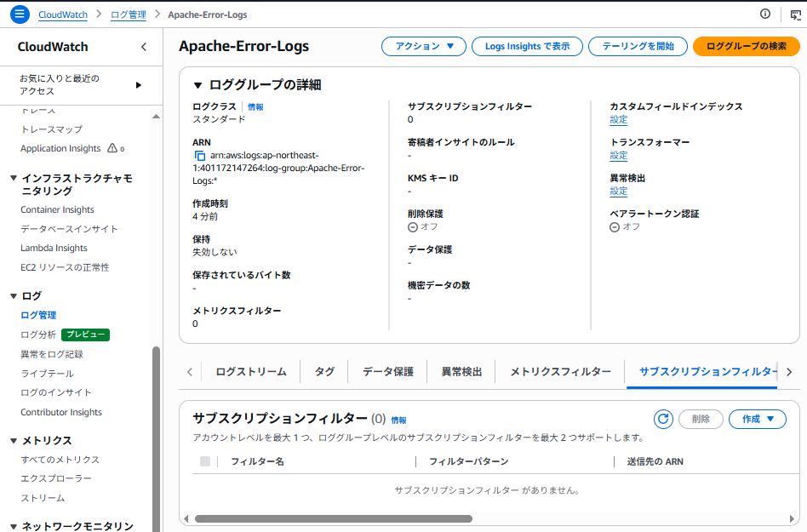
Task: Collapse the CloudWatch sidebar with the chevron
Action: [x=144, y=47]
